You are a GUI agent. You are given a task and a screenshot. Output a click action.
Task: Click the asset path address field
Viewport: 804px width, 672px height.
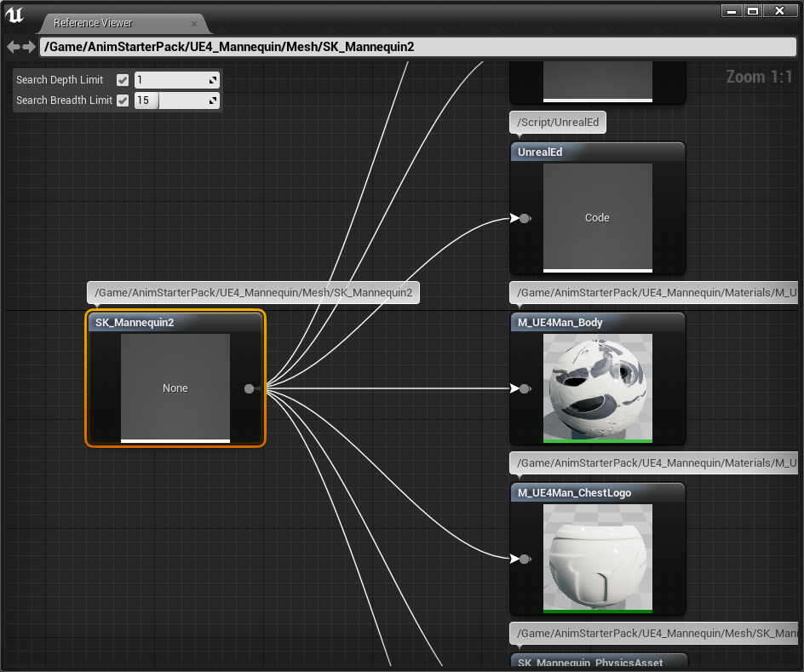[x=418, y=47]
